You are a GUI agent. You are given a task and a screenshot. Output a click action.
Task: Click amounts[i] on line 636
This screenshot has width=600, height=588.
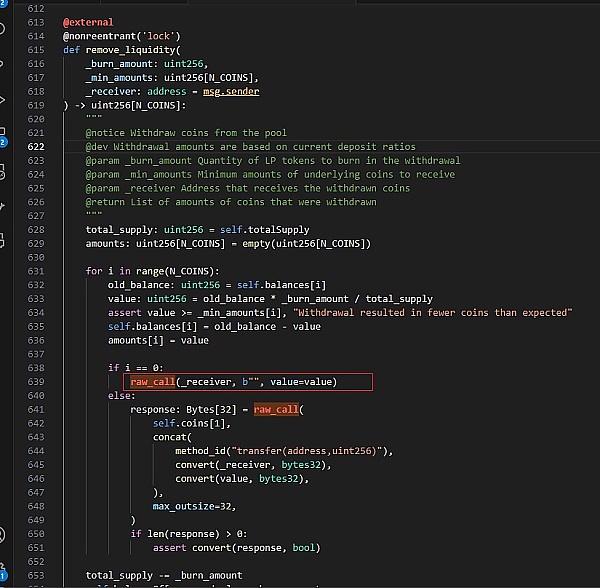coord(135,340)
